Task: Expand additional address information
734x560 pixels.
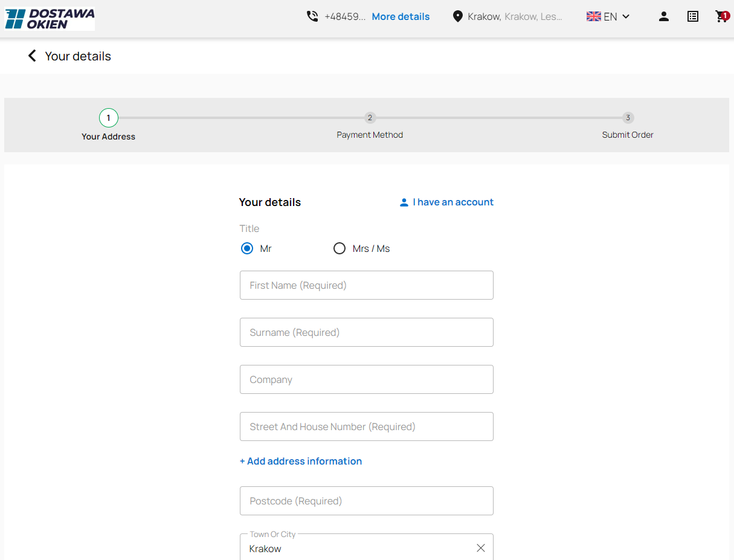Action: click(300, 461)
